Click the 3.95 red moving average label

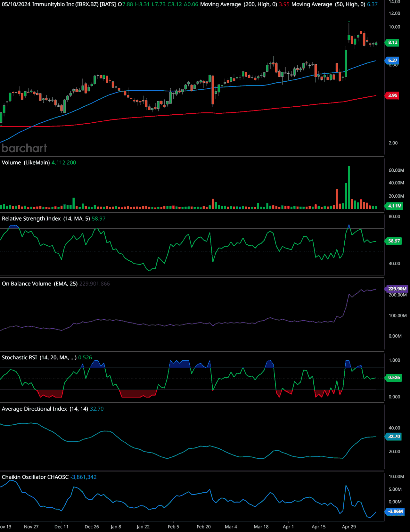pos(392,95)
